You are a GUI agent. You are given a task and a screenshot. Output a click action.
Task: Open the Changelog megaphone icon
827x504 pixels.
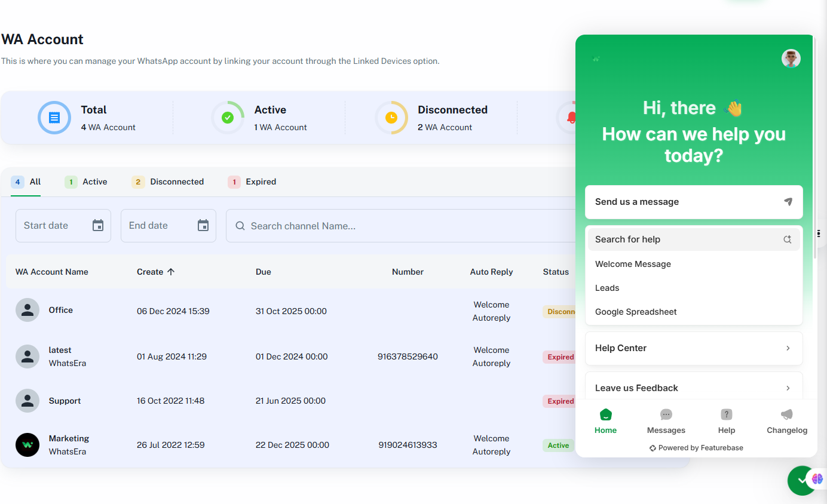tap(786, 415)
